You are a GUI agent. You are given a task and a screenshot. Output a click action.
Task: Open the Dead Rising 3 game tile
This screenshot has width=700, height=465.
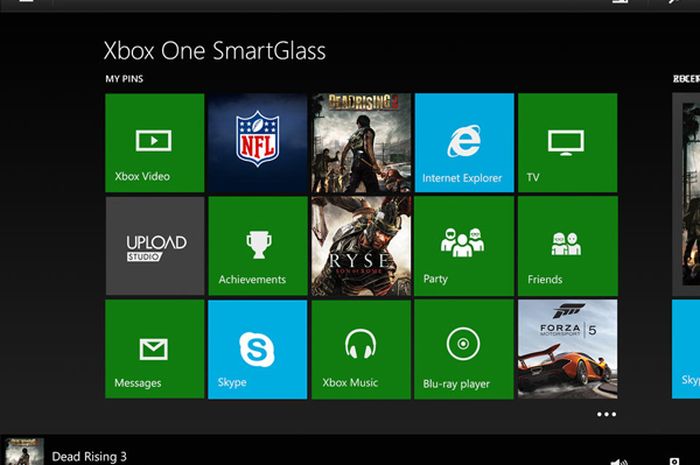tap(361, 143)
